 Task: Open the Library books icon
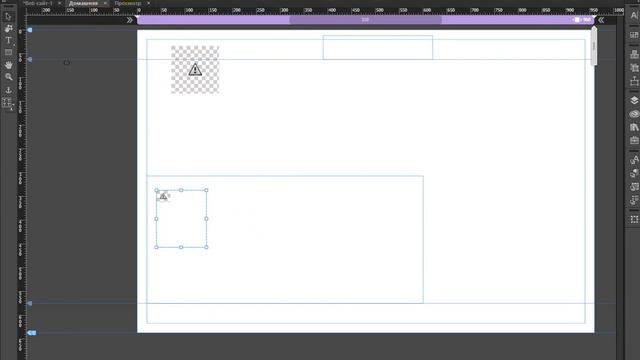[634, 127]
